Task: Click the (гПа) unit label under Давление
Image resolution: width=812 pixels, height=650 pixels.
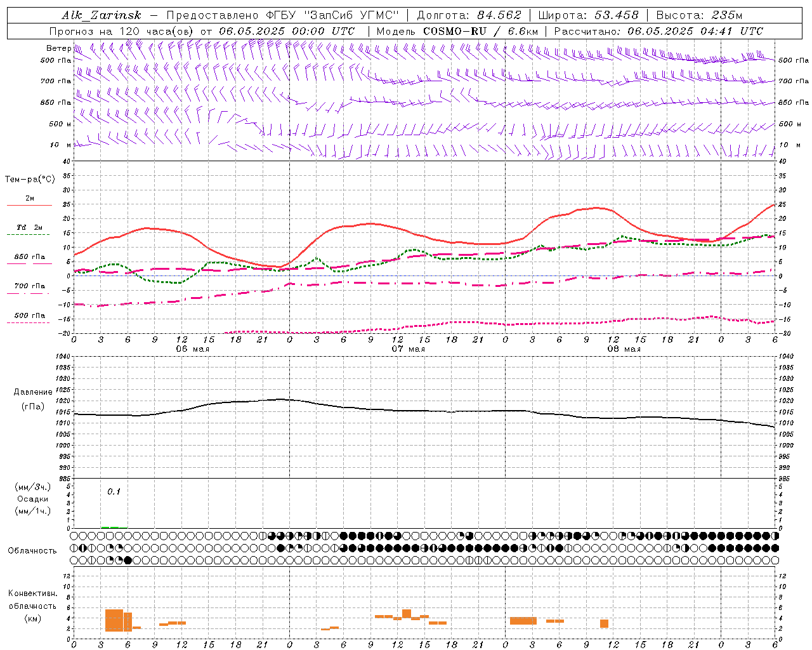Action: click(x=33, y=407)
